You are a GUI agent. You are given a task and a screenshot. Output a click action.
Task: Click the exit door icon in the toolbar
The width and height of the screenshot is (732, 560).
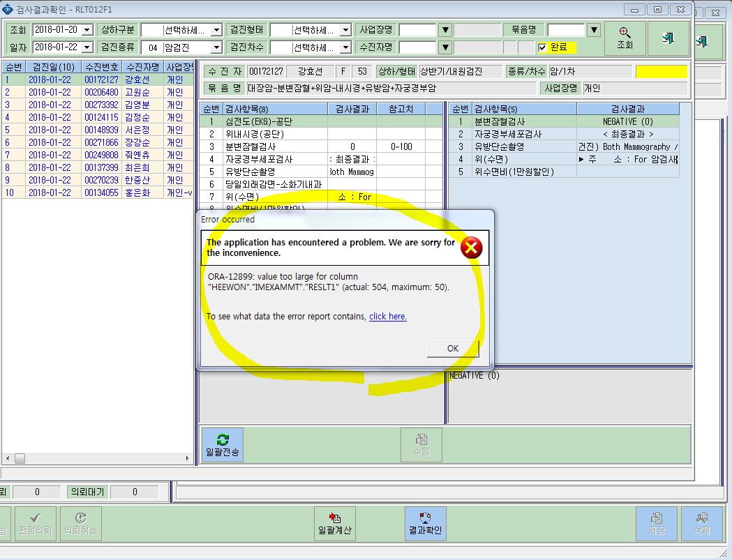point(668,38)
